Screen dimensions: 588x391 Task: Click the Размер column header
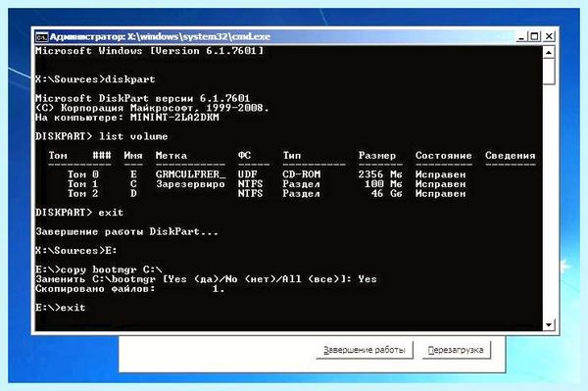pyautogui.click(x=377, y=155)
